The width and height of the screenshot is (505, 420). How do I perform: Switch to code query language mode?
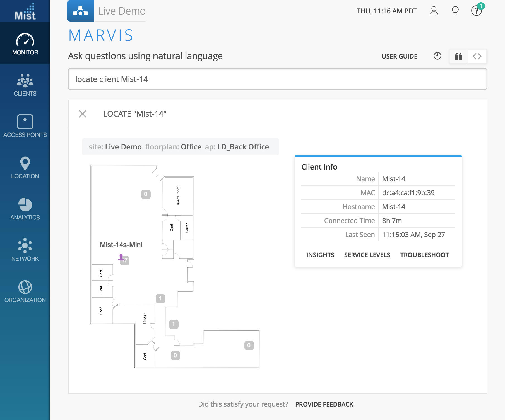pos(477,56)
